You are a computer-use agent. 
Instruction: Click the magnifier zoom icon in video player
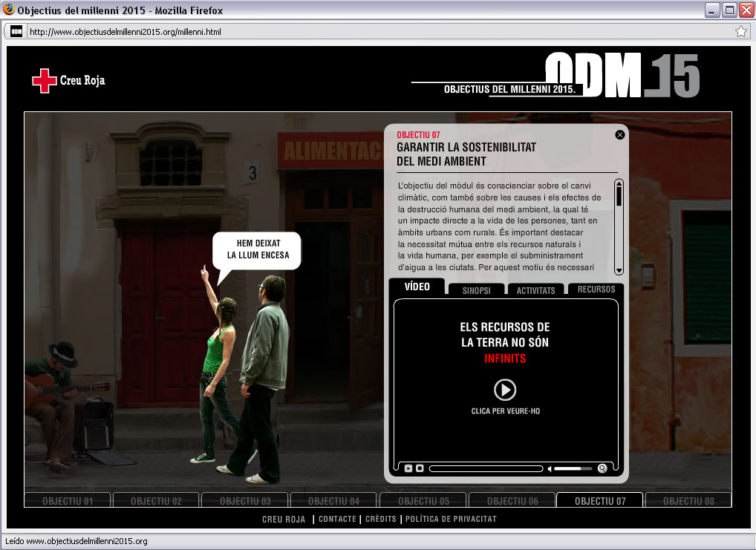602,468
